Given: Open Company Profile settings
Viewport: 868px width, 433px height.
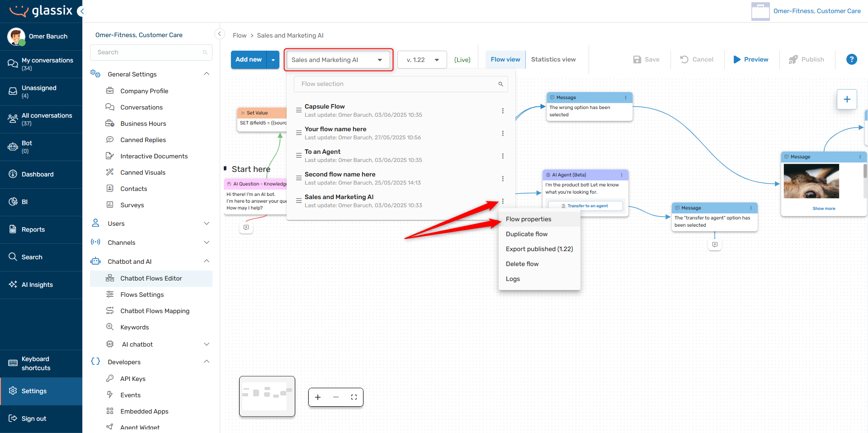Looking at the screenshot, I should (151, 91).
